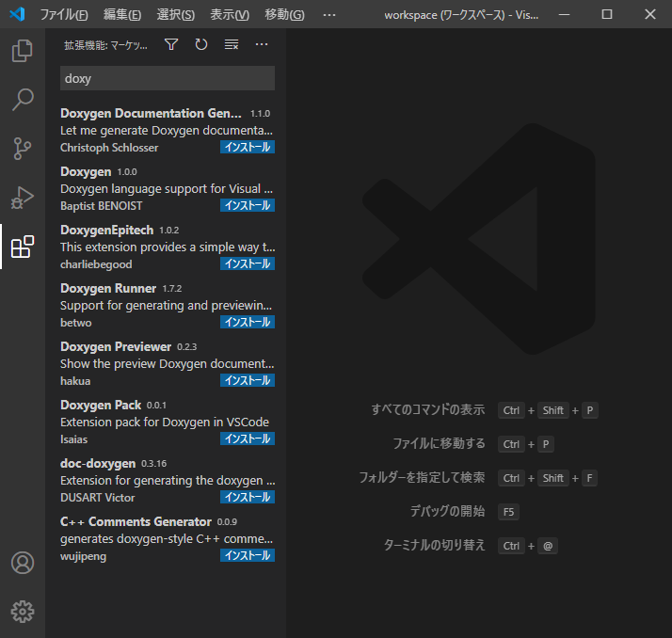Click the publisher name charliebegood
Viewport: 672px width, 638px height.
[96, 264]
